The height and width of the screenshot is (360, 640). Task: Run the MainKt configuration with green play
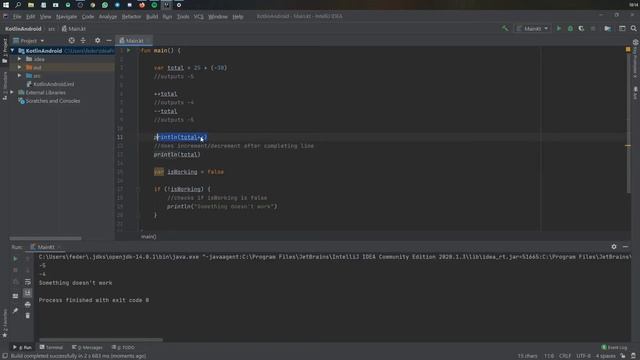tap(559, 29)
